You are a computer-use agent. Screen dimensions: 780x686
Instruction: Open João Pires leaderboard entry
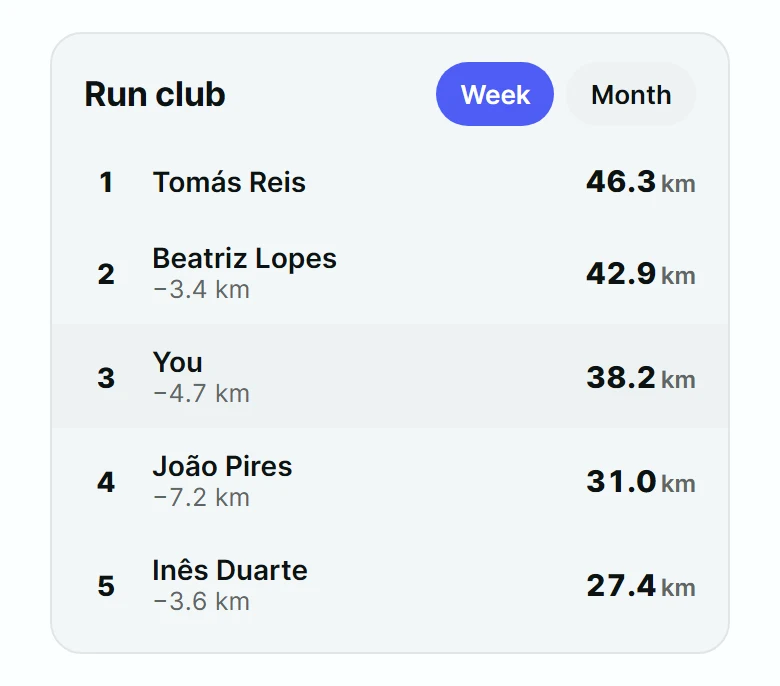coord(390,481)
